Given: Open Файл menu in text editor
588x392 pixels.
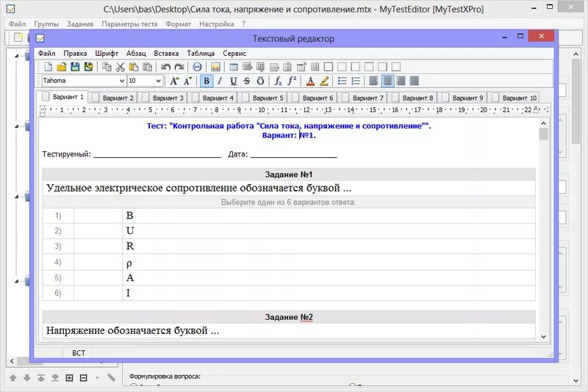Looking at the screenshot, I should pos(46,53).
